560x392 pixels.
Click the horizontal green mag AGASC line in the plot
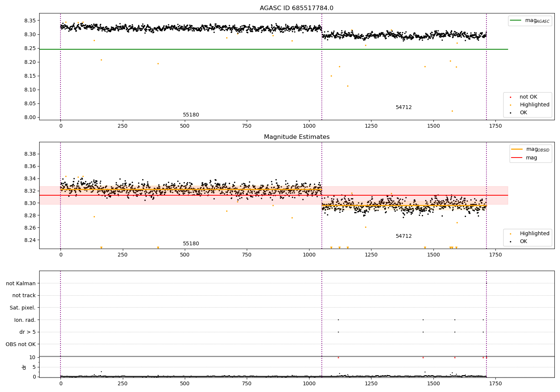pyautogui.click(x=274, y=49)
